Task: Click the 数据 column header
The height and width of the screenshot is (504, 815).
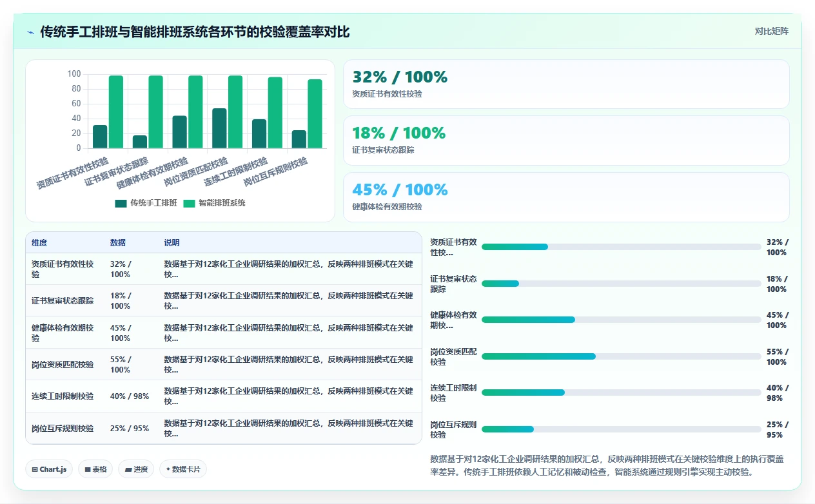Action: (x=118, y=243)
